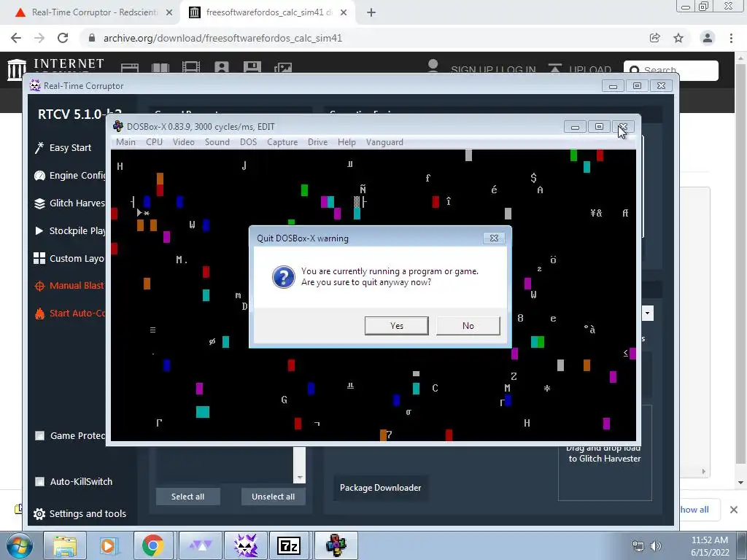
Task: Open Chrome three-dot menu
Action: click(731, 38)
